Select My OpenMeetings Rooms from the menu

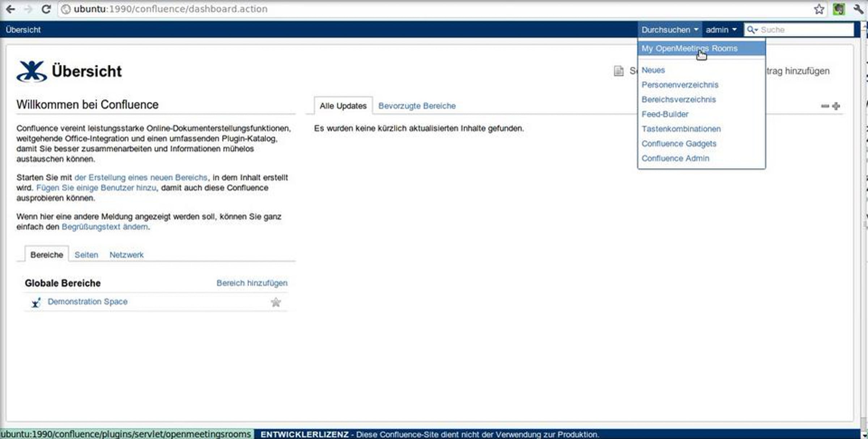[702, 48]
